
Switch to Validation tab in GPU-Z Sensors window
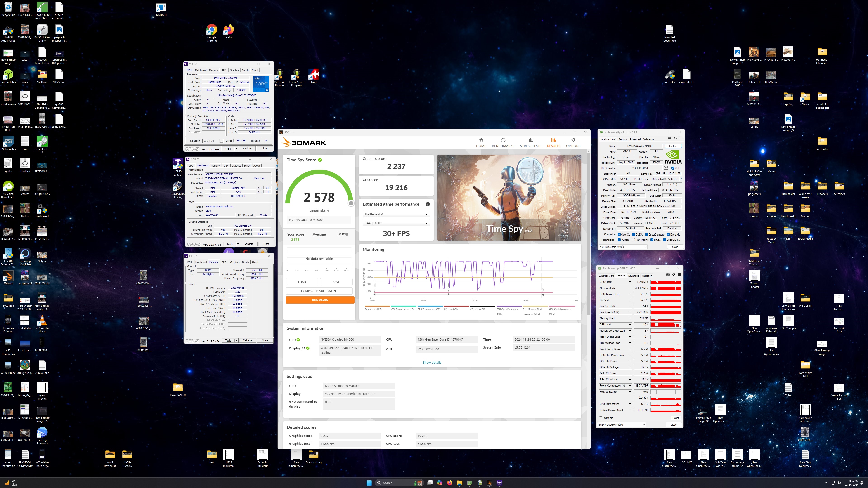click(647, 276)
